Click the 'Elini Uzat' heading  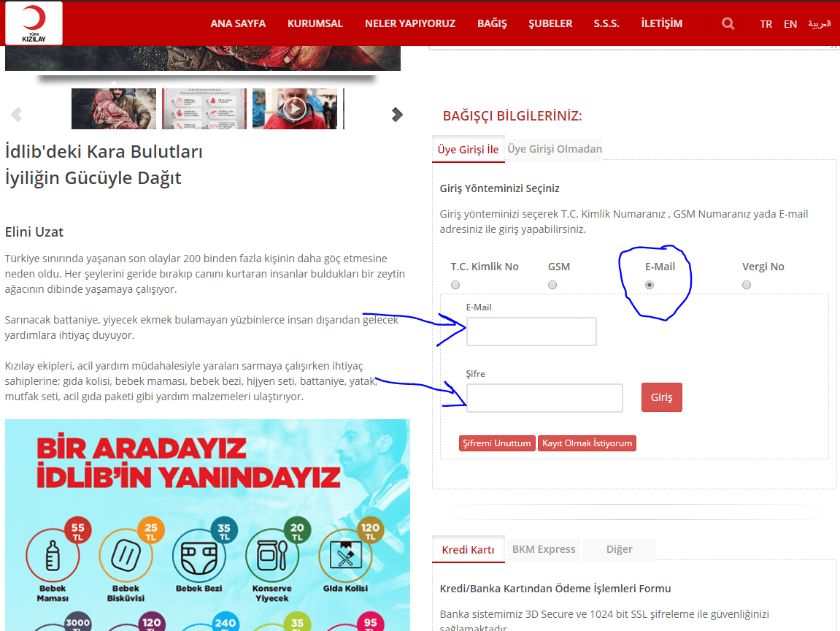tap(34, 232)
